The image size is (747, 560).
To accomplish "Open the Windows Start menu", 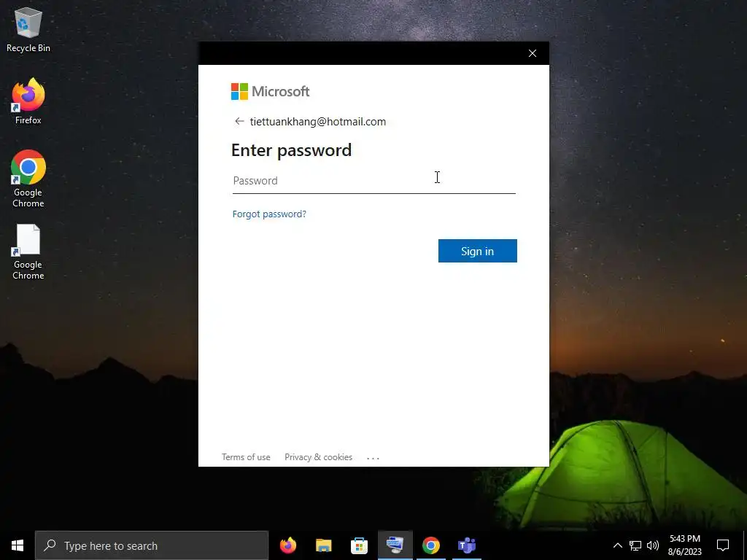I will click(18, 545).
